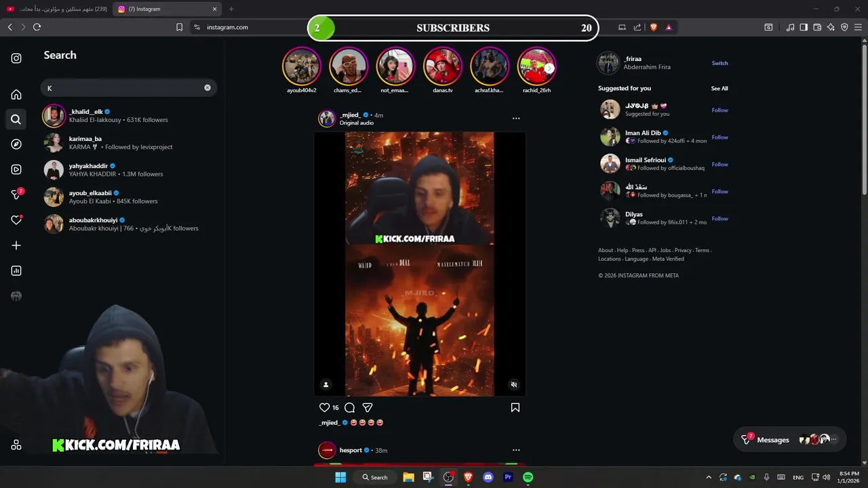View ayoub404v2 story
Screen dimensions: 868x488
click(301, 66)
